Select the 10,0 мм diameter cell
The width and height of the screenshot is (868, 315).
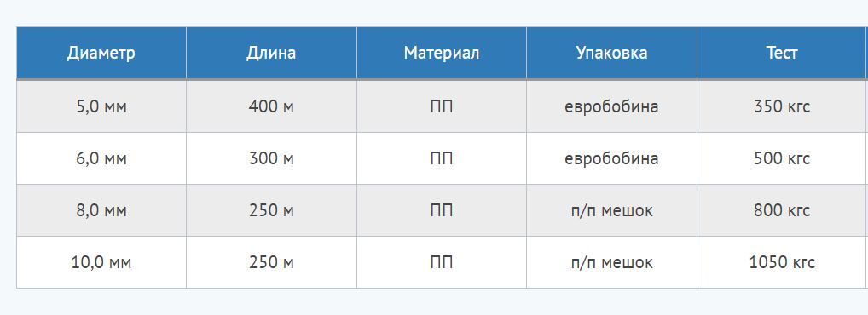101,262
